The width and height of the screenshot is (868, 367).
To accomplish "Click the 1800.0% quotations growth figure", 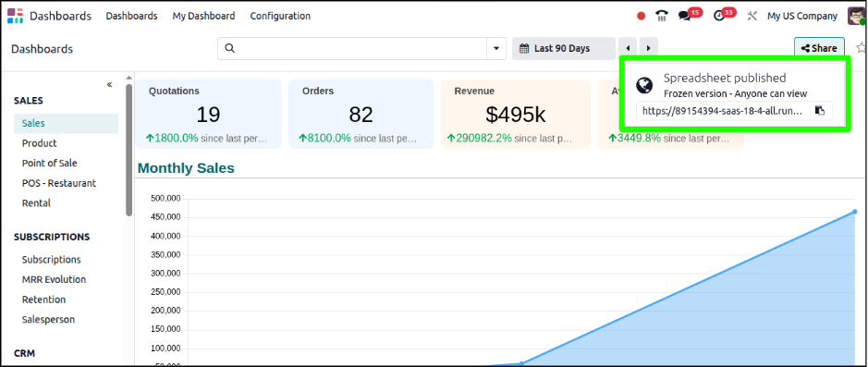I will pyautogui.click(x=172, y=139).
